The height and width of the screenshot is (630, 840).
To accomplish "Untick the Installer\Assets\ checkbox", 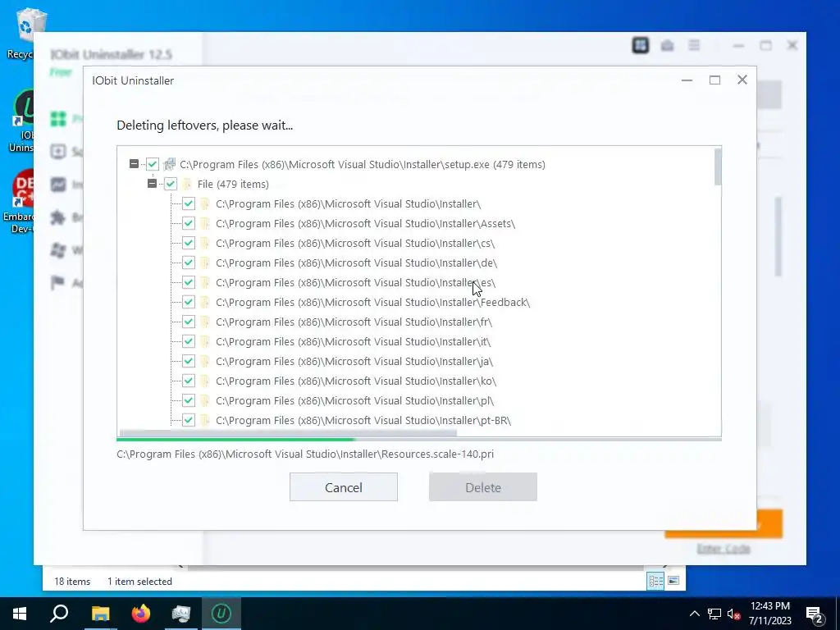I will pos(189,223).
